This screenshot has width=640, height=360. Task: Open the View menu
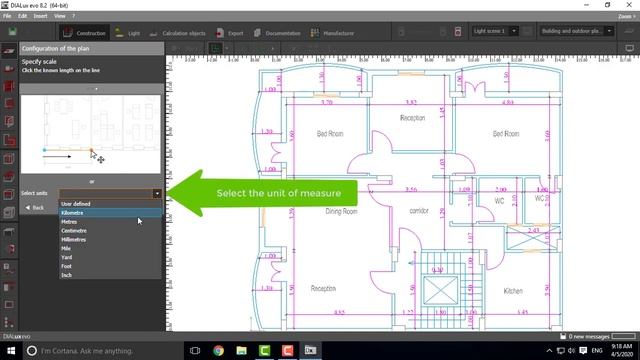point(60,16)
